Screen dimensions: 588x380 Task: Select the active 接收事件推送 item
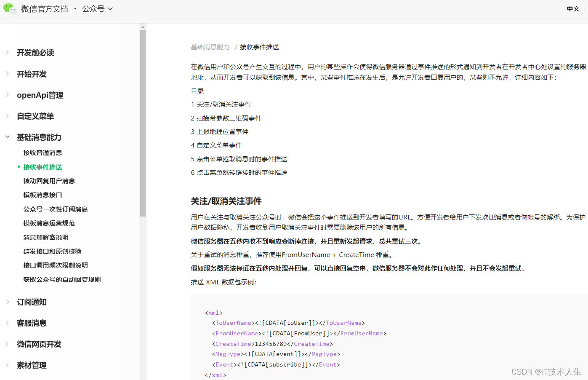pyautogui.click(x=43, y=167)
